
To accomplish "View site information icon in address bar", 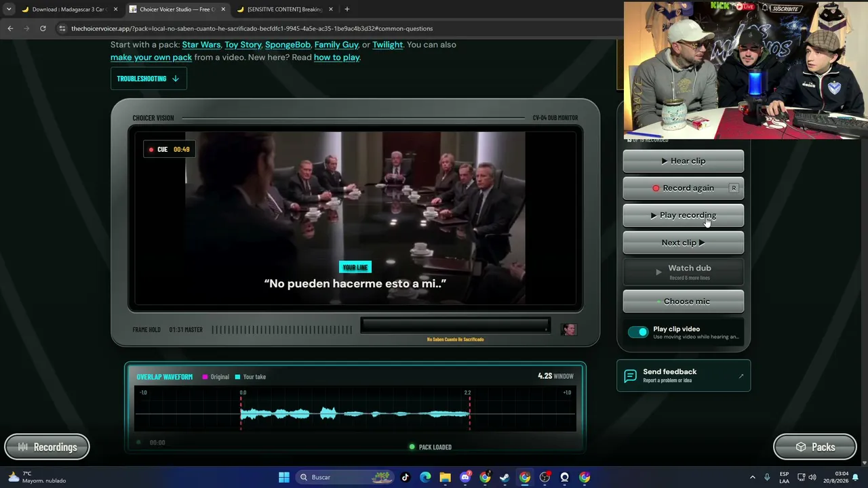I will coord(62,28).
